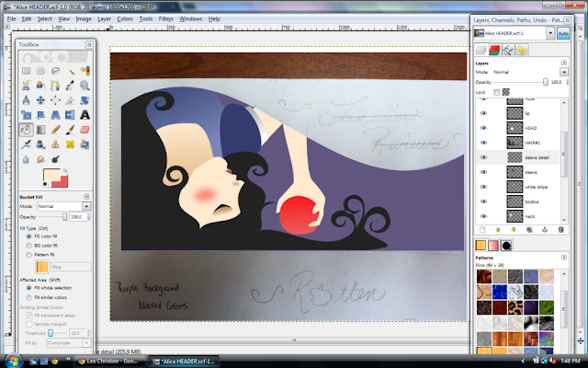Select the Fill similar colors option

point(28,297)
